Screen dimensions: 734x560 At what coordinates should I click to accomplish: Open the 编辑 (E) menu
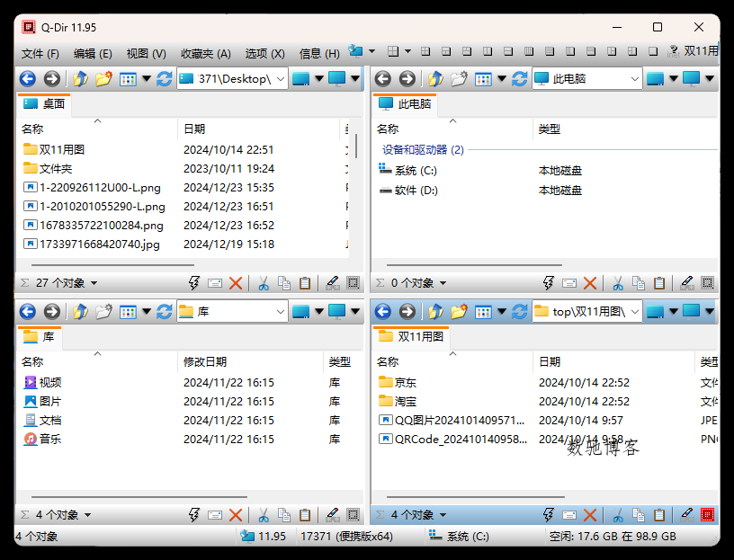(93, 54)
